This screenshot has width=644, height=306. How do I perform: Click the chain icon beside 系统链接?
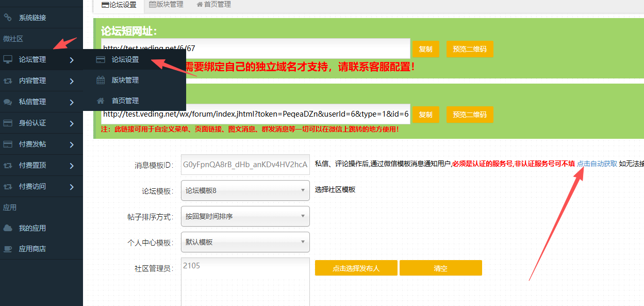(x=8, y=18)
